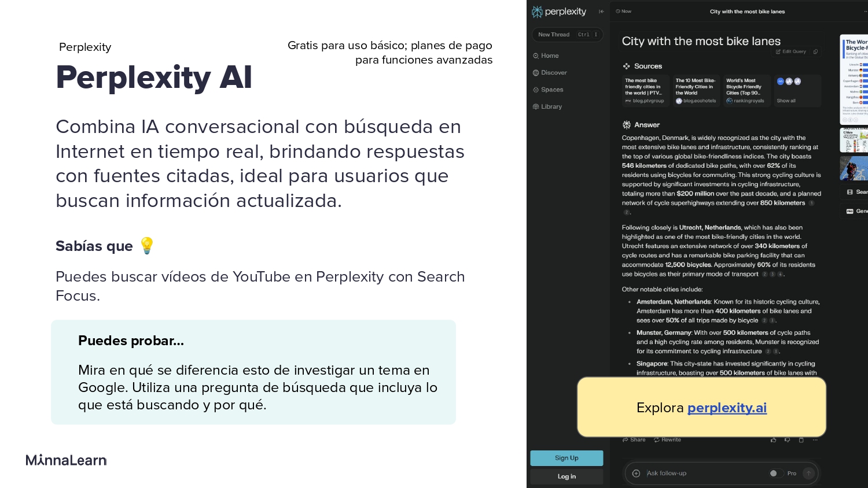Copy the answer with clipboard icon
The image size is (868, 488).
[801, 440]
